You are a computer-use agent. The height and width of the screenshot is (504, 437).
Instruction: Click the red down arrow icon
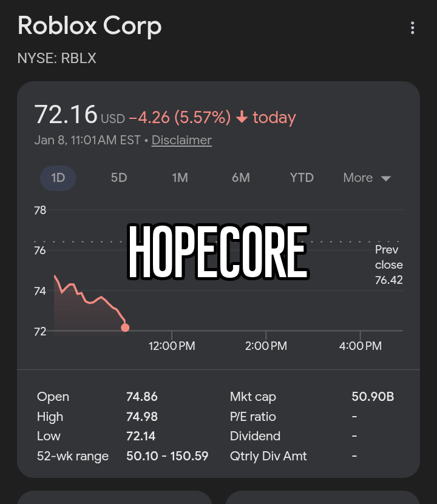[x=242, y=117]
